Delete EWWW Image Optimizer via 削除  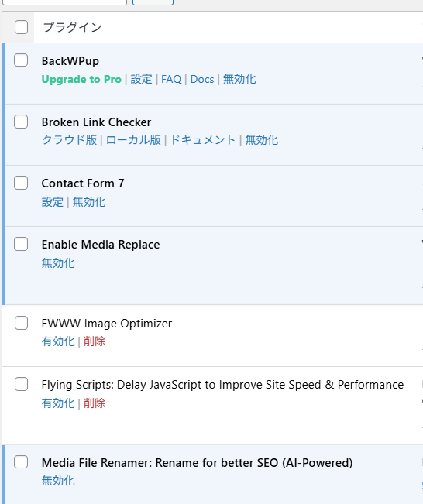95,341
